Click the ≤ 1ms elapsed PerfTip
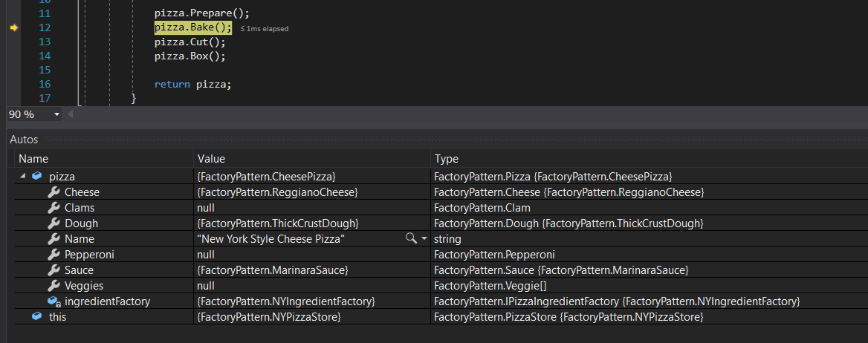 coord(264,28)
